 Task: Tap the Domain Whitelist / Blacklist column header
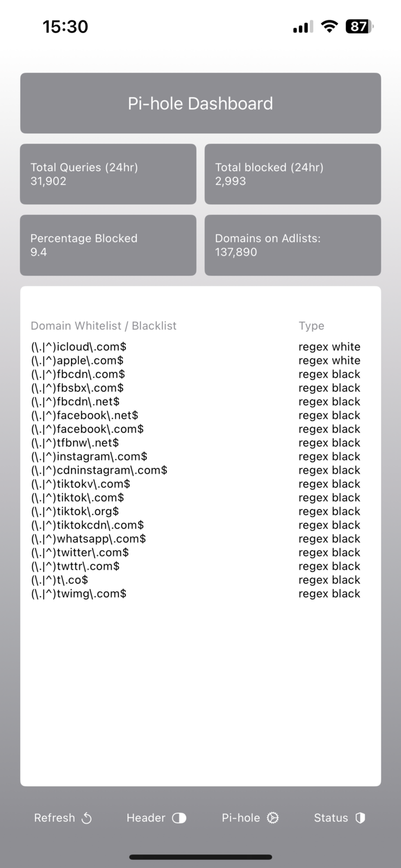[x=104, y=326]
